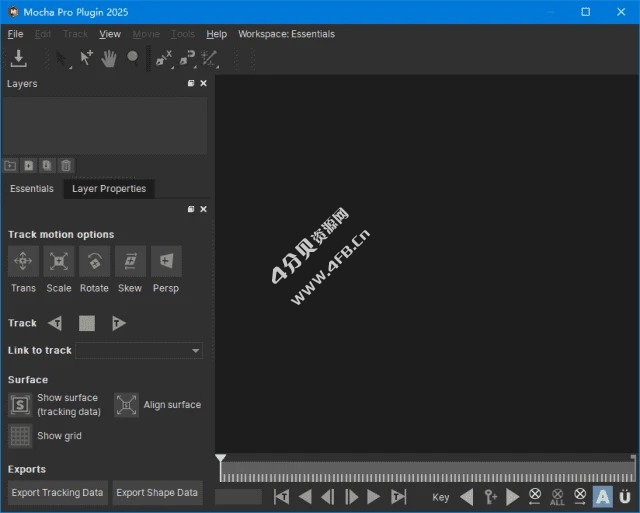Image resolution: width=640 pixels, height=513 pixels.
Task: Click the timeline scrub bar
Action: pos(427,472)
